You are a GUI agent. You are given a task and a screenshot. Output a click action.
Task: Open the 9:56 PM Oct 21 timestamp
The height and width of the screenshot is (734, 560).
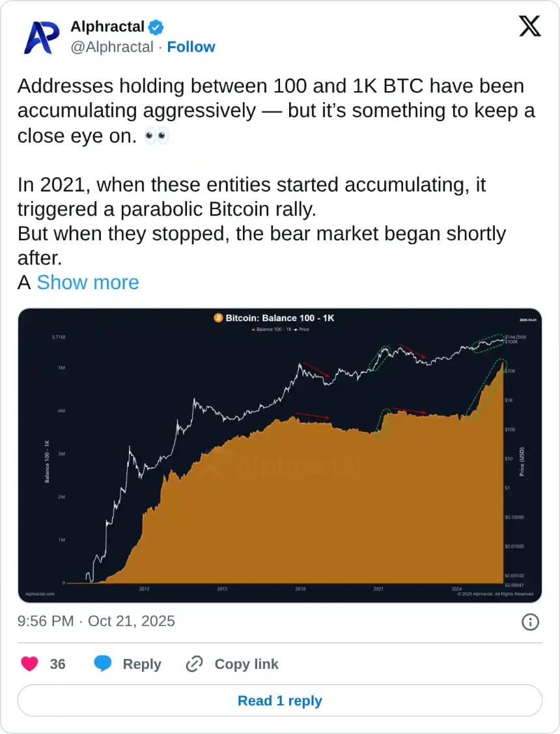pos(96,621)
